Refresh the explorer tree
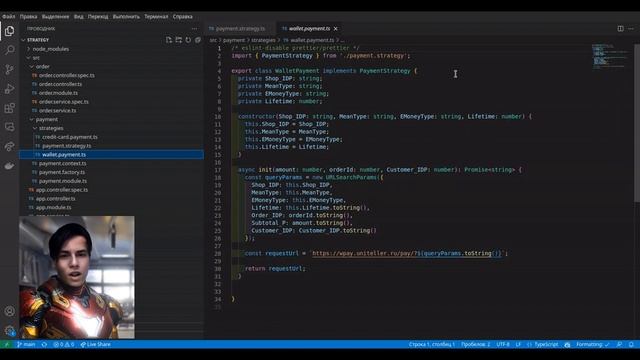The height and width of the screenshot is (360, 640). point(188,40)
